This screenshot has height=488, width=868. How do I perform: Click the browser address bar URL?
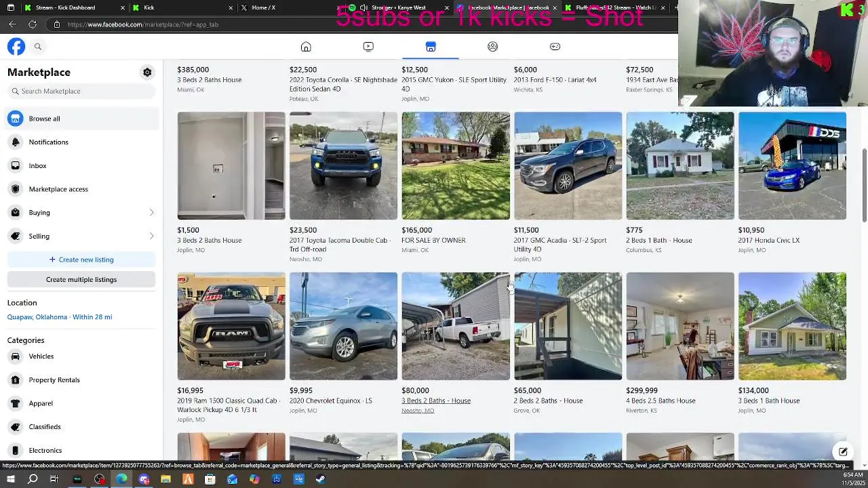point(142,24)
